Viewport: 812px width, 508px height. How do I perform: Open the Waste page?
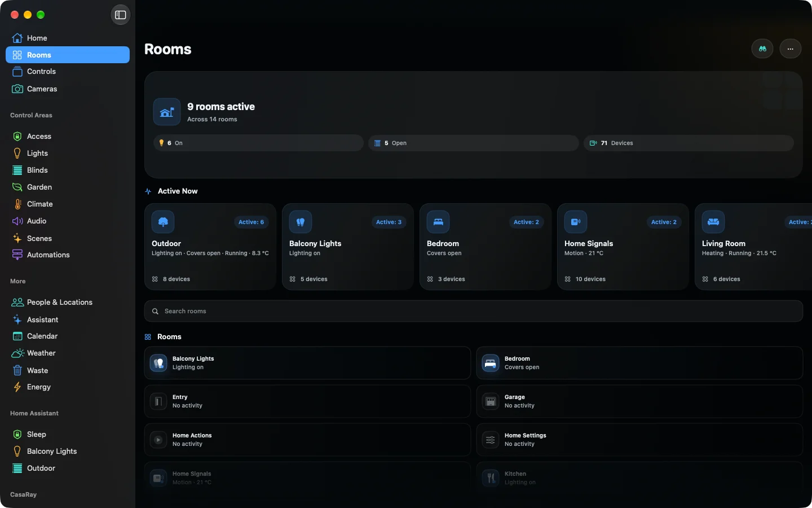(x=68, y=370)
